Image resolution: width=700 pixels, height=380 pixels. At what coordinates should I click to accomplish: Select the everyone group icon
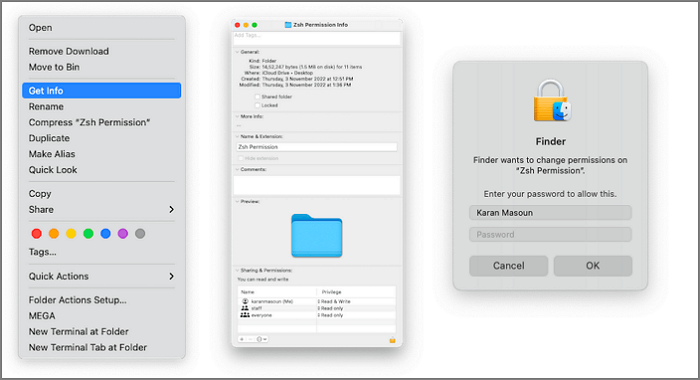coord(245,315)
